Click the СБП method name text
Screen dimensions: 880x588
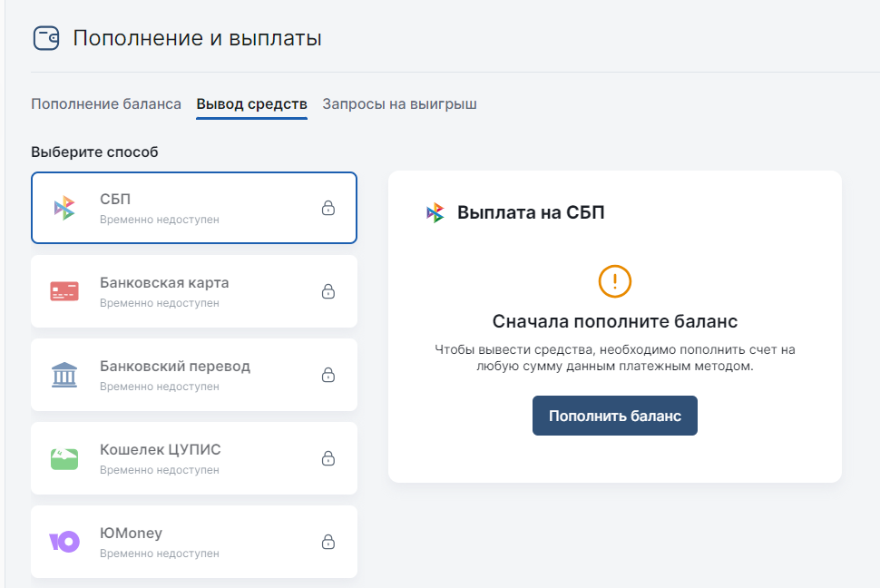[x=115, y=200]
